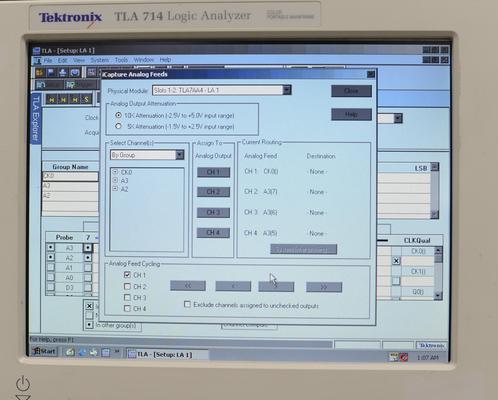Image resolution: width=498 pixels, height=400 pixels.
Task: Assign to analog output CH 4 button
Action: [213, 233]
